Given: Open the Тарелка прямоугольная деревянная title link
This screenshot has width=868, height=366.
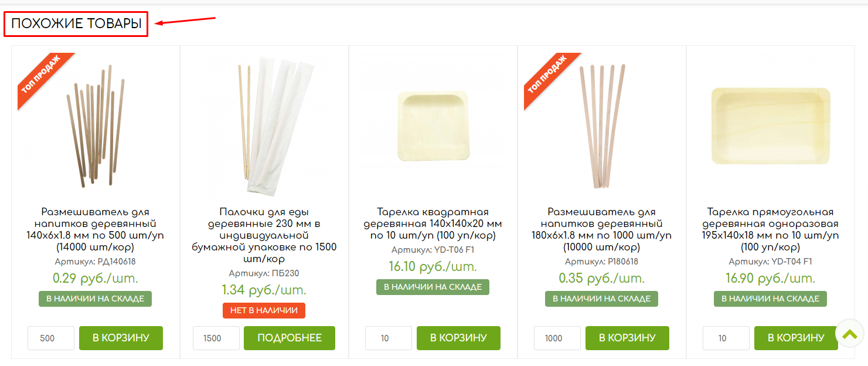Looking at the screenshot, I should tap(771, 230).
